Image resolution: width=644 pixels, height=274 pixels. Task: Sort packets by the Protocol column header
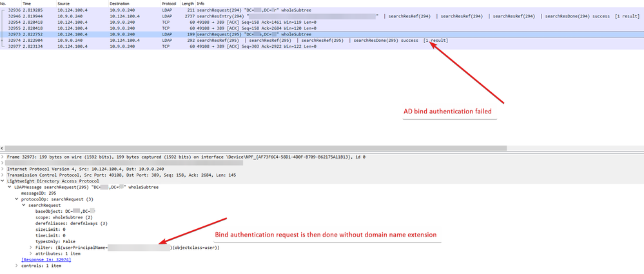[x=169, y=3]
